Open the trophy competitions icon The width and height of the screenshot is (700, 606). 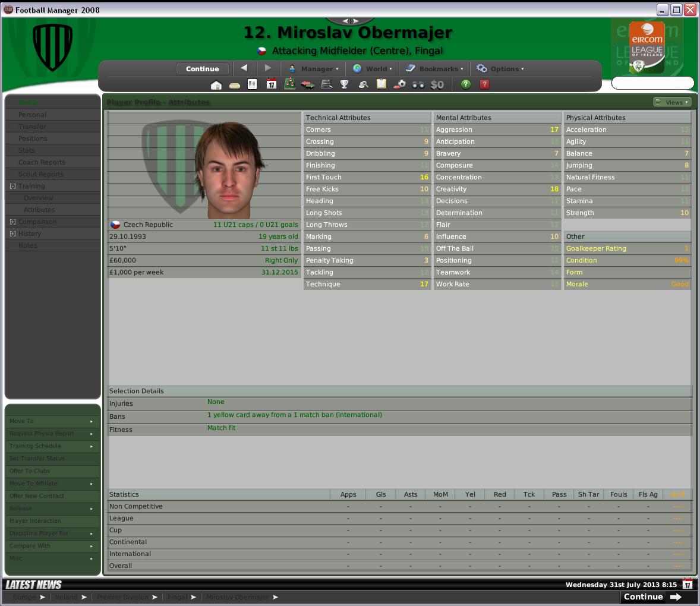(344, 84)
